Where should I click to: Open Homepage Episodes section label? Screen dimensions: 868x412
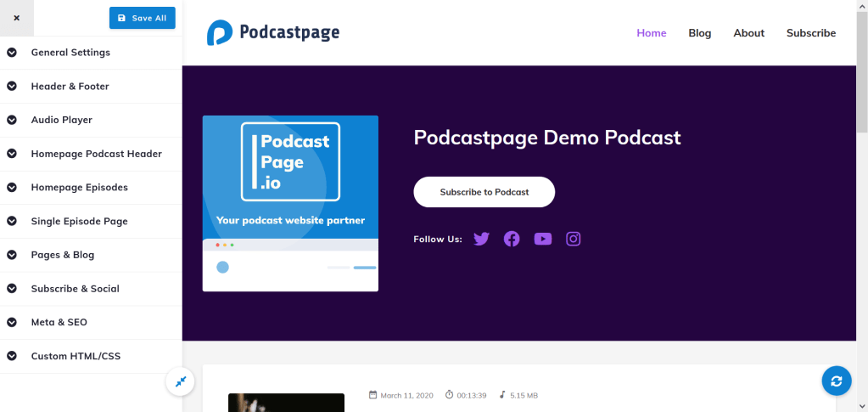coord(79,188)
